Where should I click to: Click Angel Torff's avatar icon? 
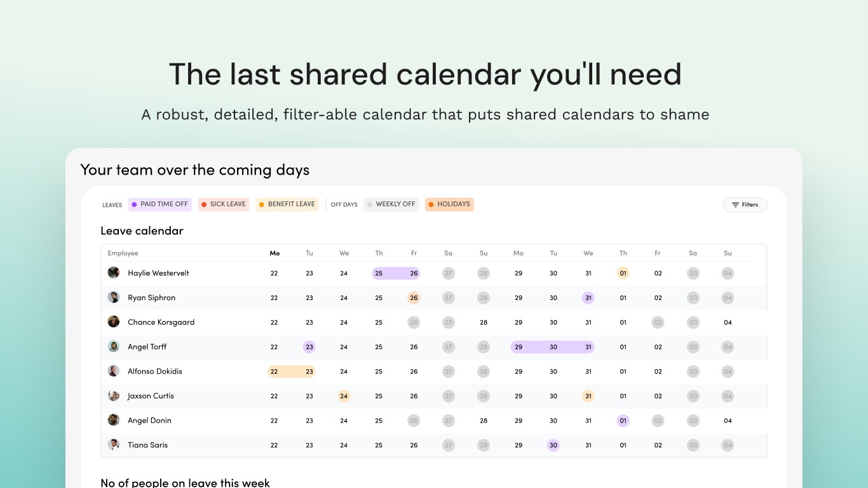tap(114, 346)
